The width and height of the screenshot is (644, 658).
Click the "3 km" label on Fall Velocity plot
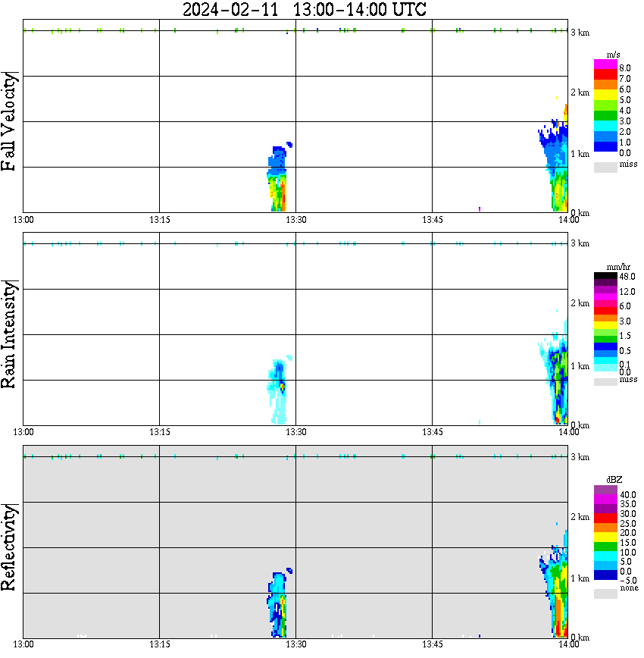580,33
